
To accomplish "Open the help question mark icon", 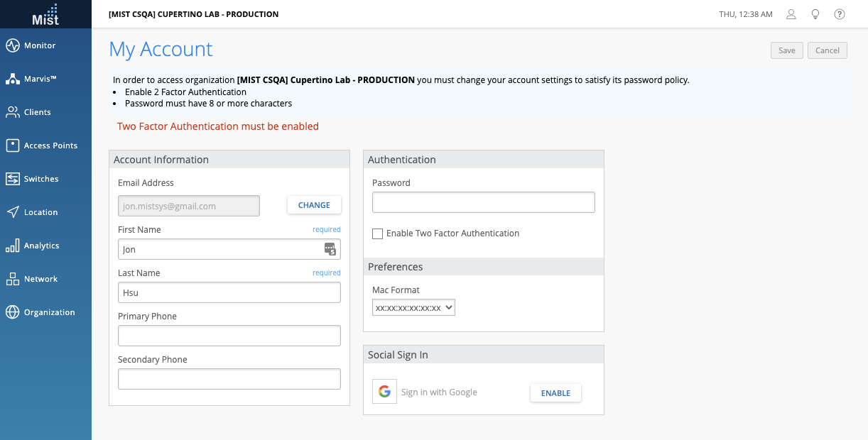I will [x=840, y=14].
